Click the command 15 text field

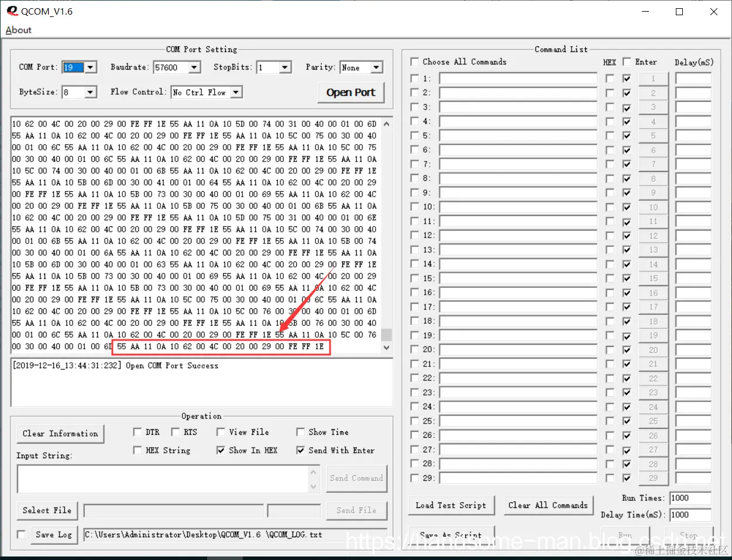(518, 279)
